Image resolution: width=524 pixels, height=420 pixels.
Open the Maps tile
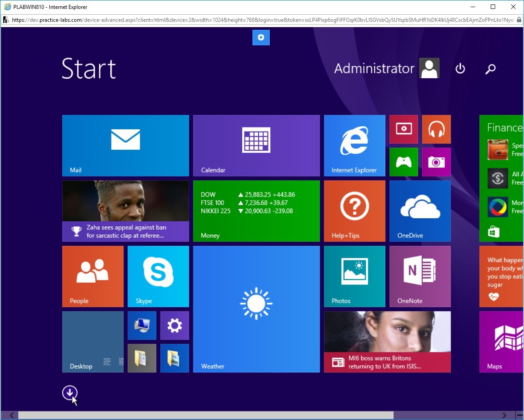click(501, 342)
